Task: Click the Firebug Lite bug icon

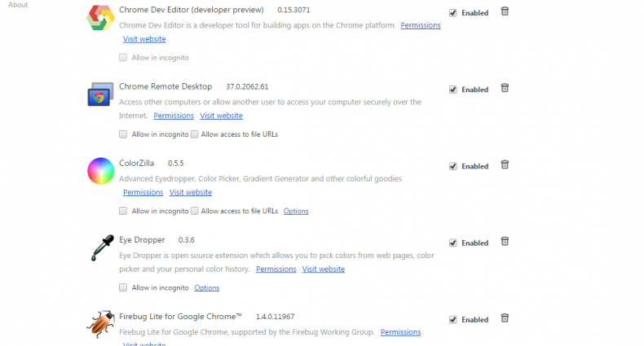Action: click(x=100, y=324)
